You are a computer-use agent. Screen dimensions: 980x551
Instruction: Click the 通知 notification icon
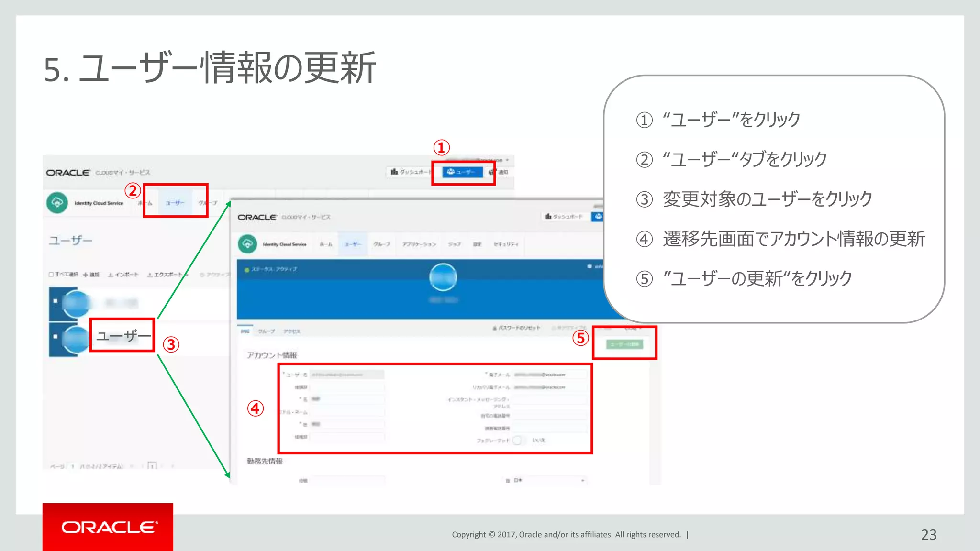pyautogui.click(x=499, y=172)
